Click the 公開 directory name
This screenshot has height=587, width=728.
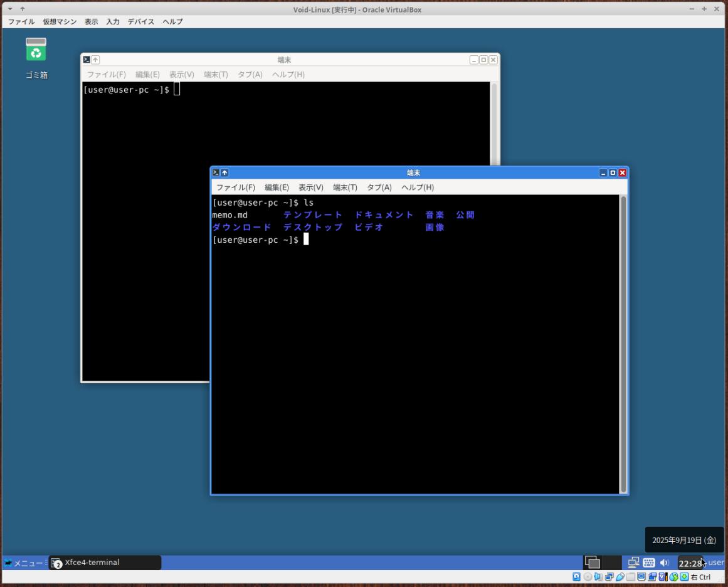pyautogui.click(x=465, y=214)
